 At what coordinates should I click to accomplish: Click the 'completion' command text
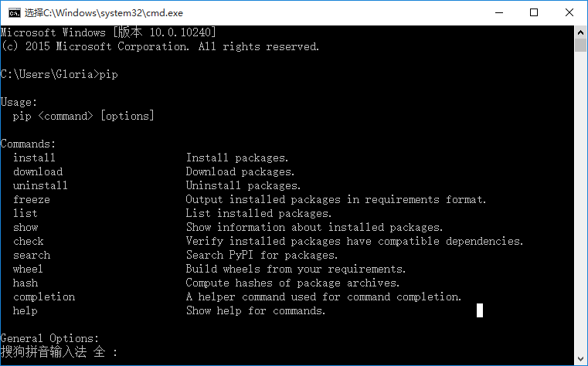point(44,297)
